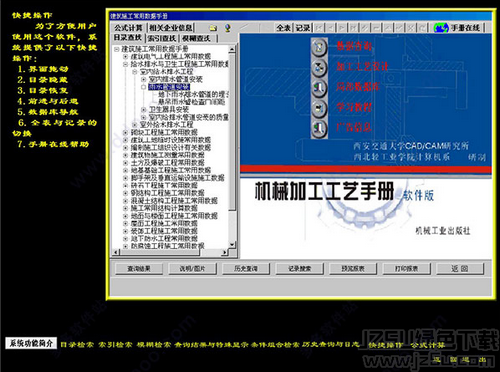Click the 记录搜索 button
The width and height of the screenshot is (500, 372).
pos(299,268)
